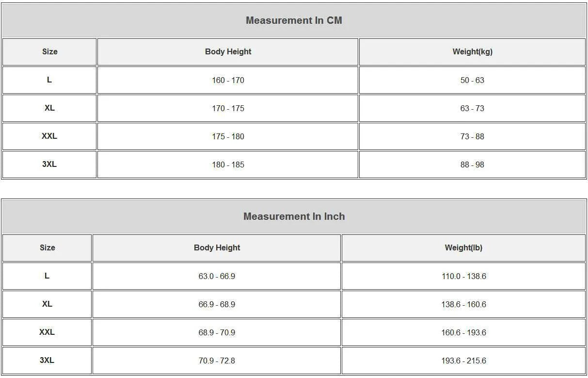Click the 110.0 - 138.6 weight cell
588x378 pixels.
tap(463, 276)
